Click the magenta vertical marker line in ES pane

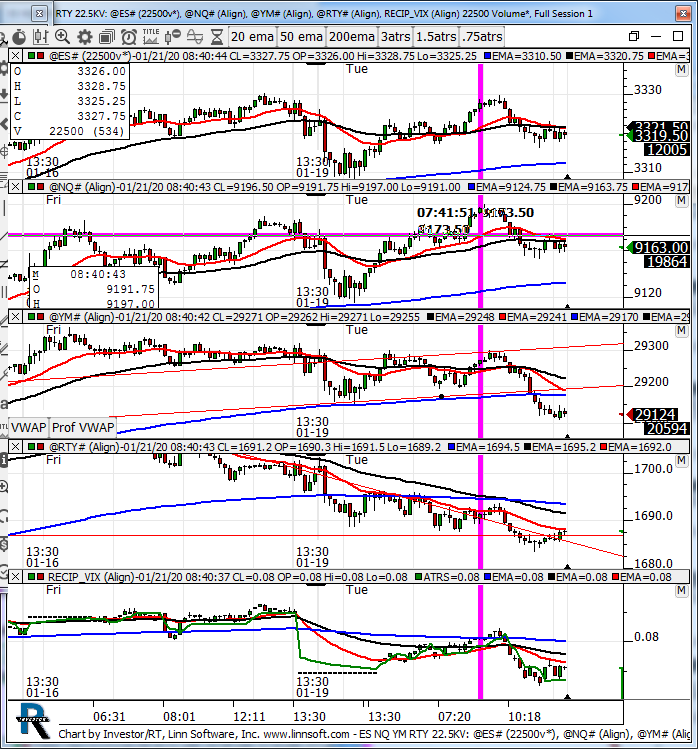click(x=481, y=119)
